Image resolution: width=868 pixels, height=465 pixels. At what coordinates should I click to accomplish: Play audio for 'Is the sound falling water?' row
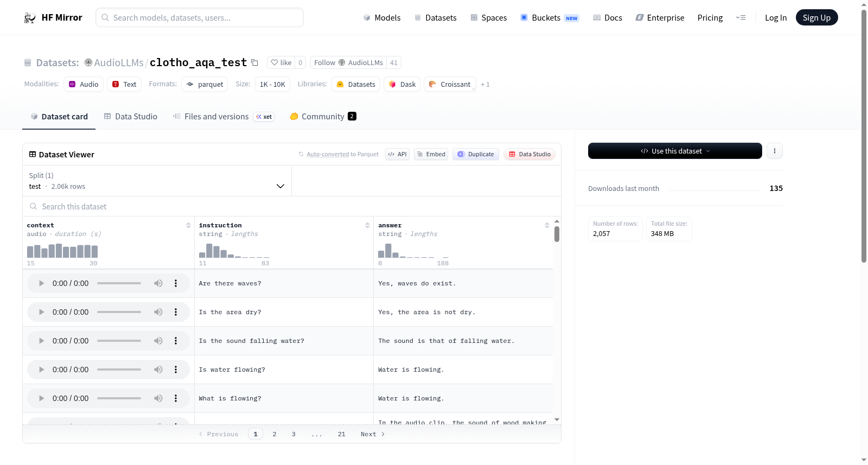click(41, 341)
